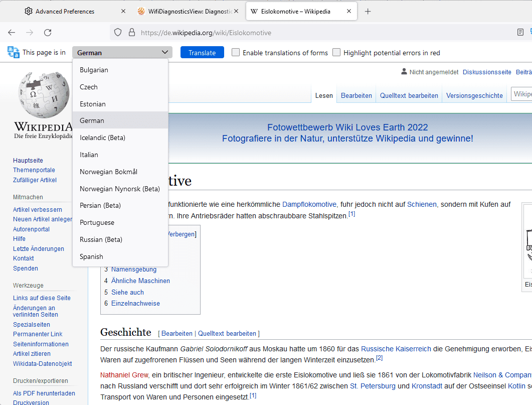The image size is (532, 405).
Task: Open a new tab with plus icon
Action: pos(368,11)
